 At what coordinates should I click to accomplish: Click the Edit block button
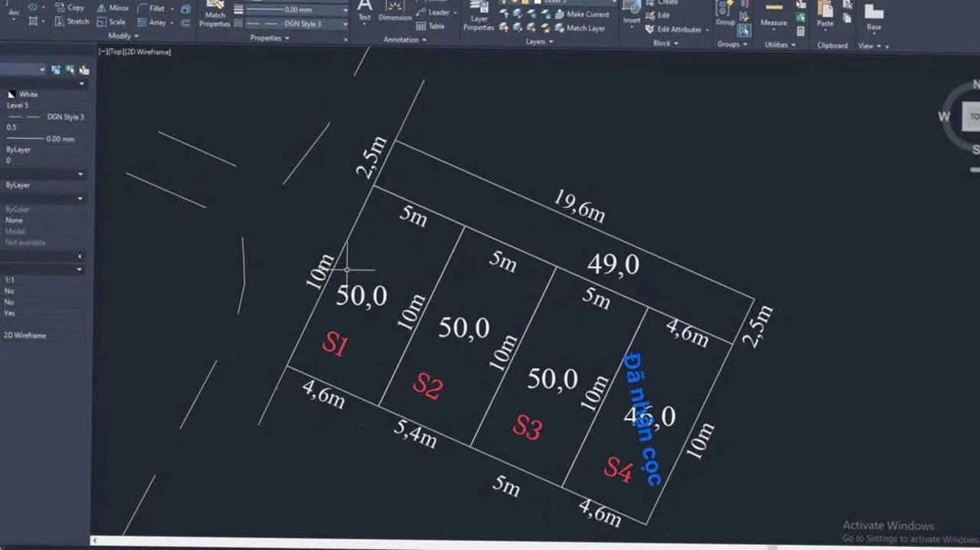point(657,16)
